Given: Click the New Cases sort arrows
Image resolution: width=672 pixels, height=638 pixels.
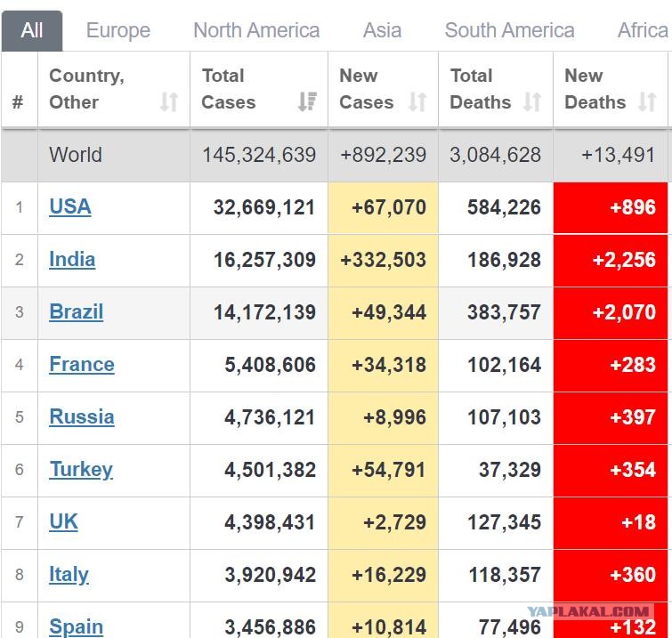Looking at the screenshot, I should pos(417,102).
